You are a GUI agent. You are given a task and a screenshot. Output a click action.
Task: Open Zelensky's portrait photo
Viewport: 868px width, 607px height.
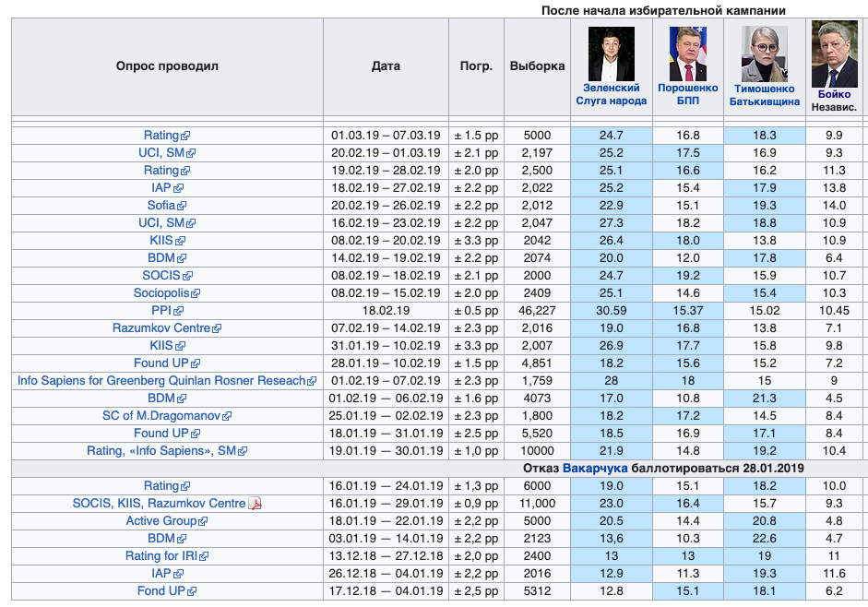(611, 54)
